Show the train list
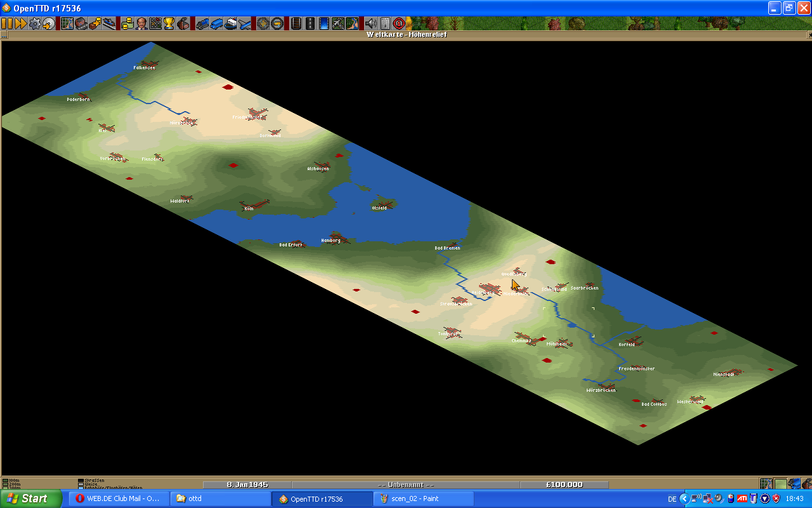Image resolution: width=812 pixels, height=508 pixels. click(x=202, y=23)
